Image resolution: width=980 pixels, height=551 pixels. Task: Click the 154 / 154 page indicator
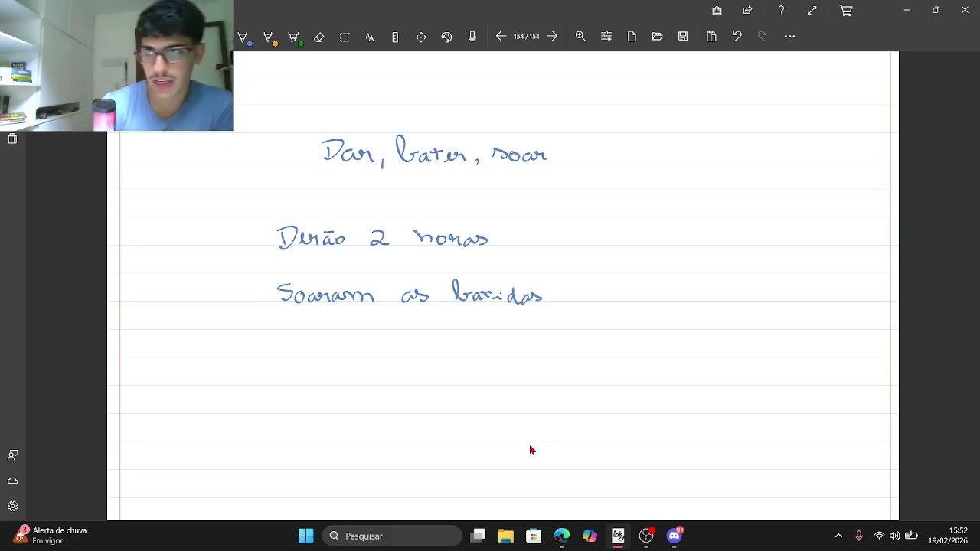pyautogui.click(x=526, y=37)
